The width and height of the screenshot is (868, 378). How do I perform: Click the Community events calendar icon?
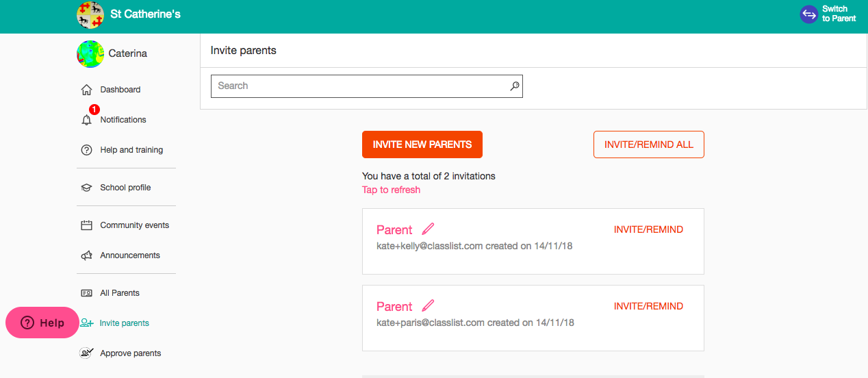(86, 225)
